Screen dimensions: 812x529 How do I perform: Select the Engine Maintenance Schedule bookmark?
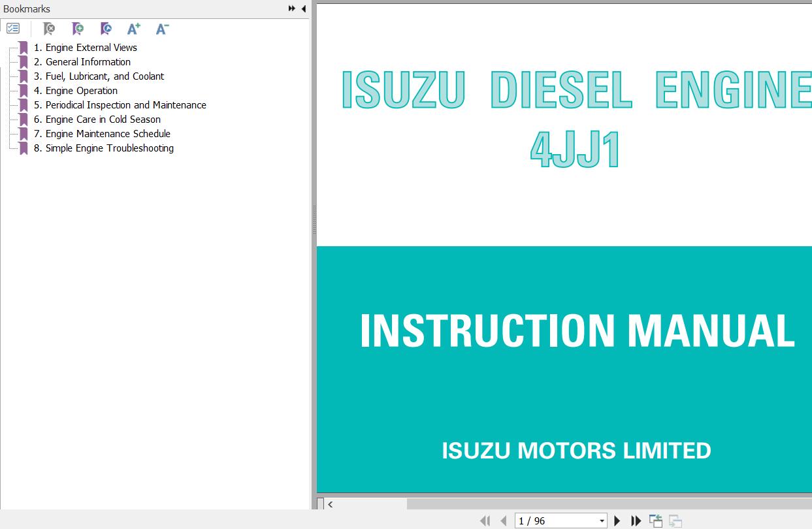tap(107, 133)
